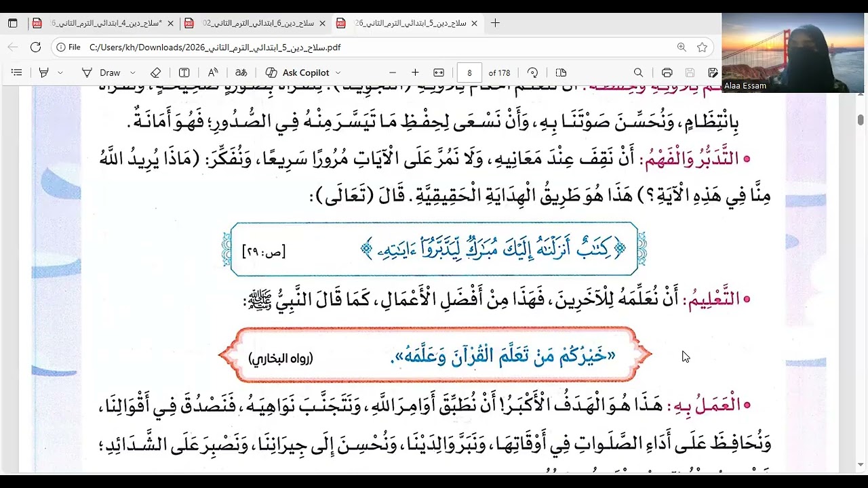The image size is (868, 488).
Task: Start Read aloud
Action: click(x=213, y=73)
